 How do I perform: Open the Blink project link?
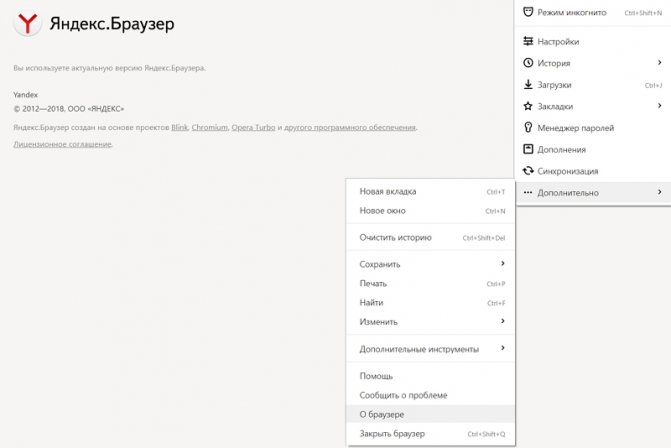179,128
